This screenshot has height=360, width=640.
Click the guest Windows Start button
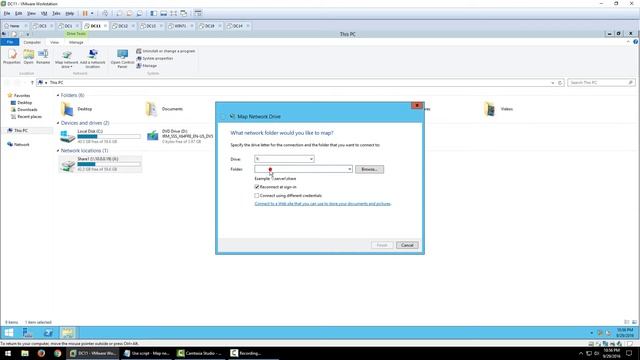(x=9, y=333)
